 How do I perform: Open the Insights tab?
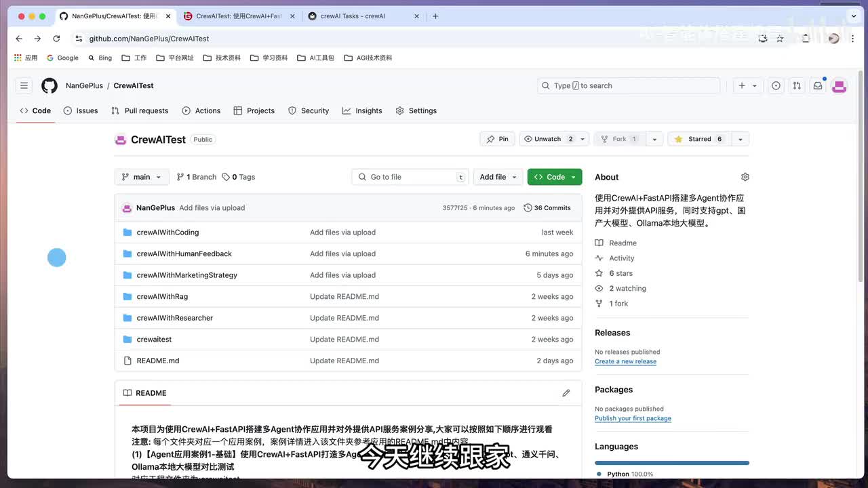362,110
